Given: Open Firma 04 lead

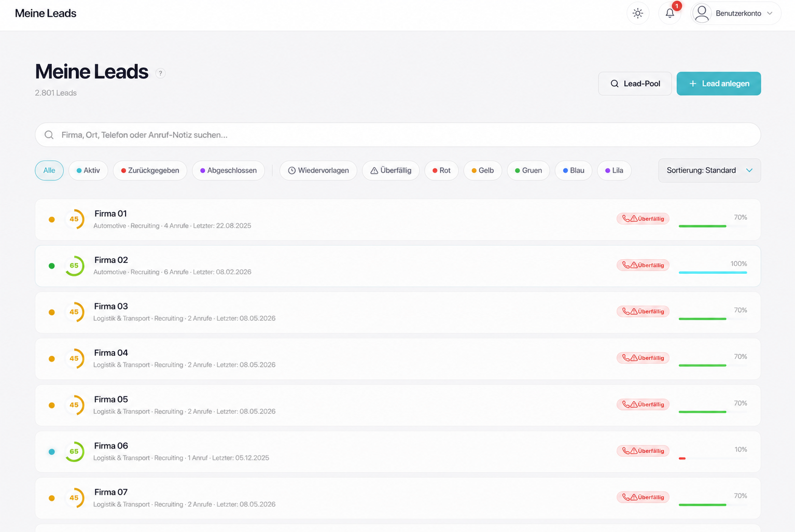Looking at the screenshot, I should pos(398,359).
